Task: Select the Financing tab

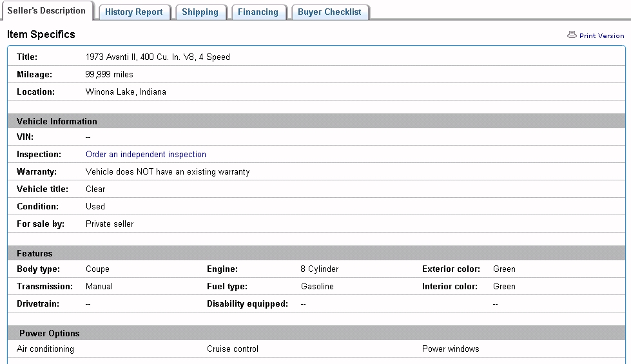Action: click(x=258, y=12)
